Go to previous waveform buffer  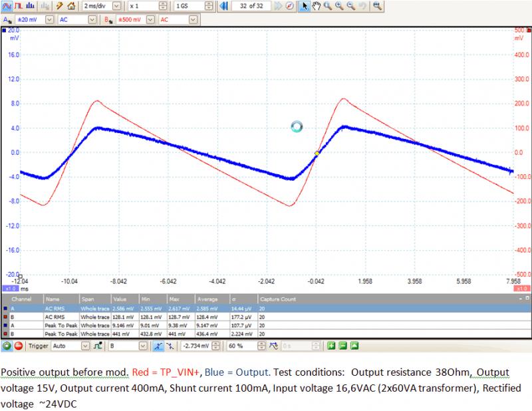pyautogui.click(x=223, y=6)
